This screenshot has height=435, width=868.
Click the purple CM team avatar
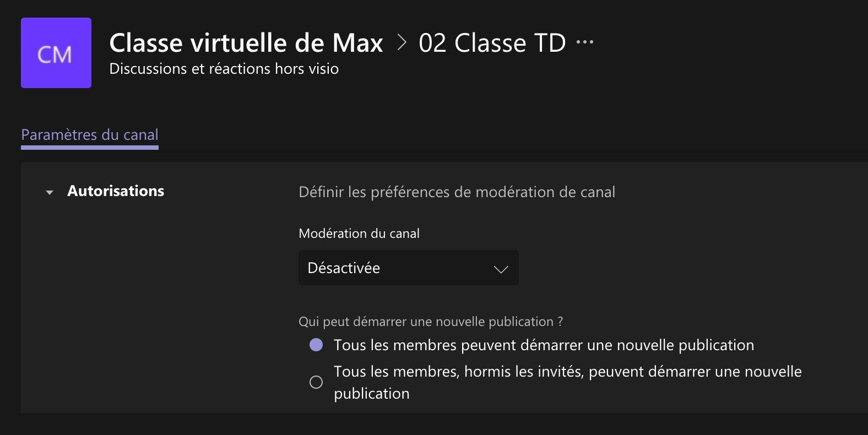tap(56, 53)
